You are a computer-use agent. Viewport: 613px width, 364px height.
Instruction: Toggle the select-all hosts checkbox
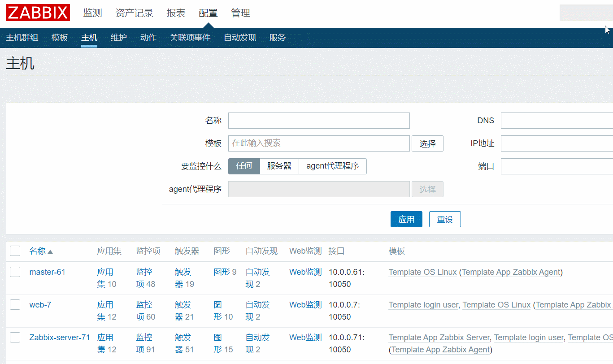point(15,251)
